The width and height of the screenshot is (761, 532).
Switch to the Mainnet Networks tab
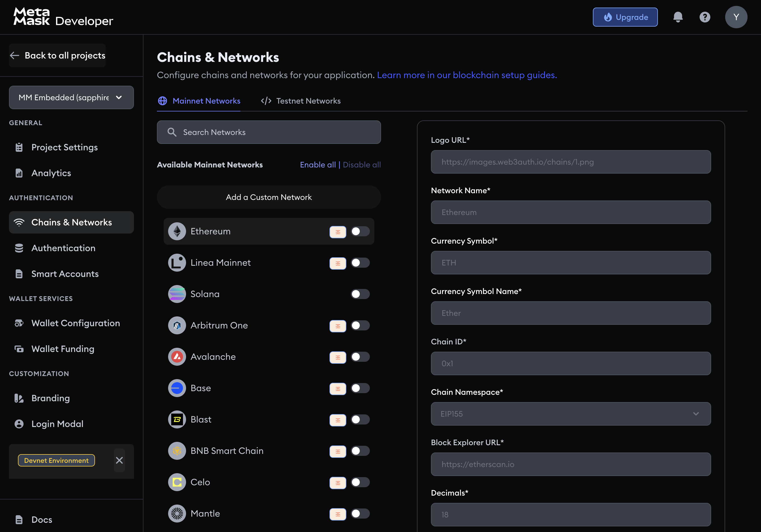(x=199, y=101)
